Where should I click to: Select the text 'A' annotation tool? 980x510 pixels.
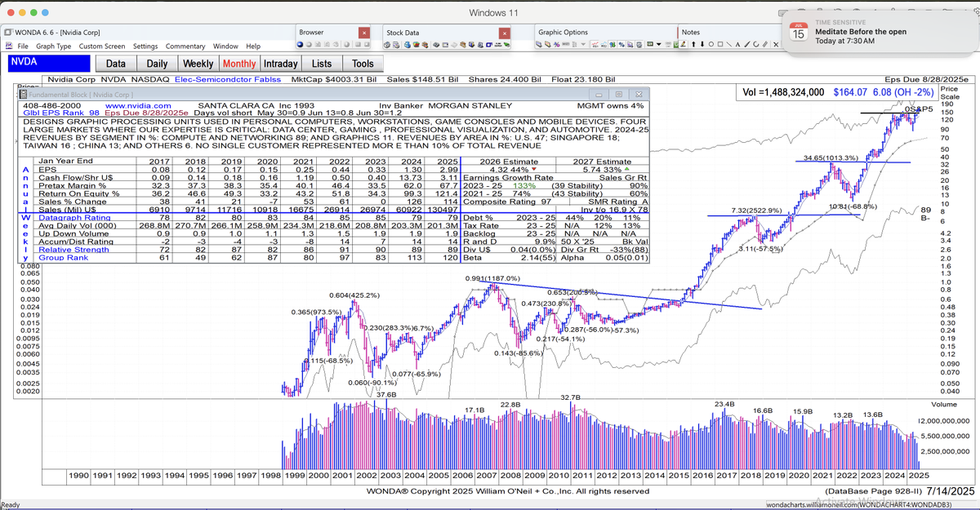click(737, 44)
